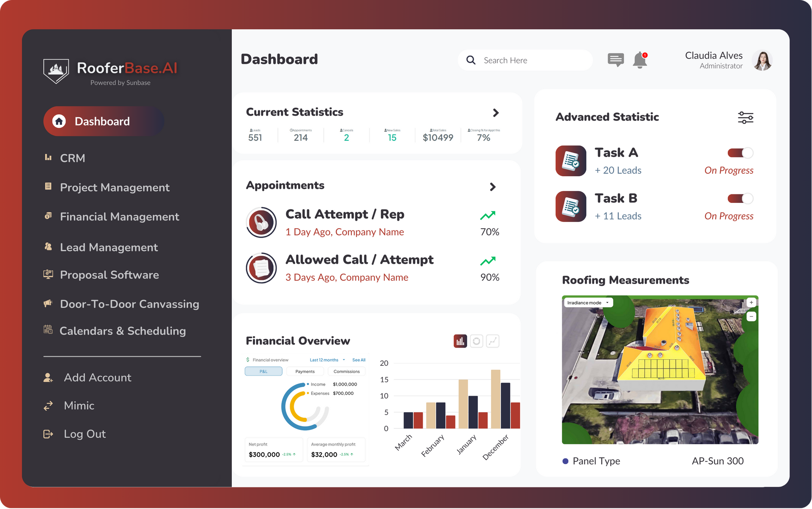This screenshot has height=509, width=812.
Task: Click the notification bell icon
Action: point(640,59)
